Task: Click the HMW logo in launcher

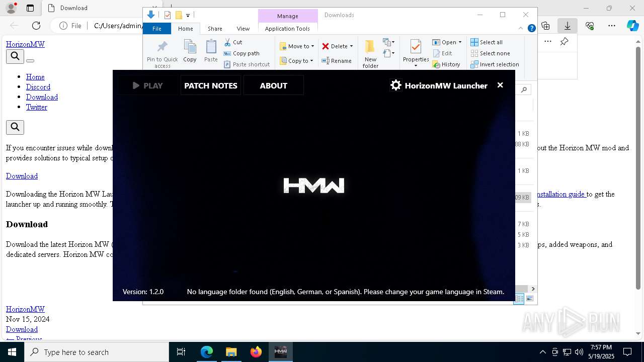Action: (314, 186)
